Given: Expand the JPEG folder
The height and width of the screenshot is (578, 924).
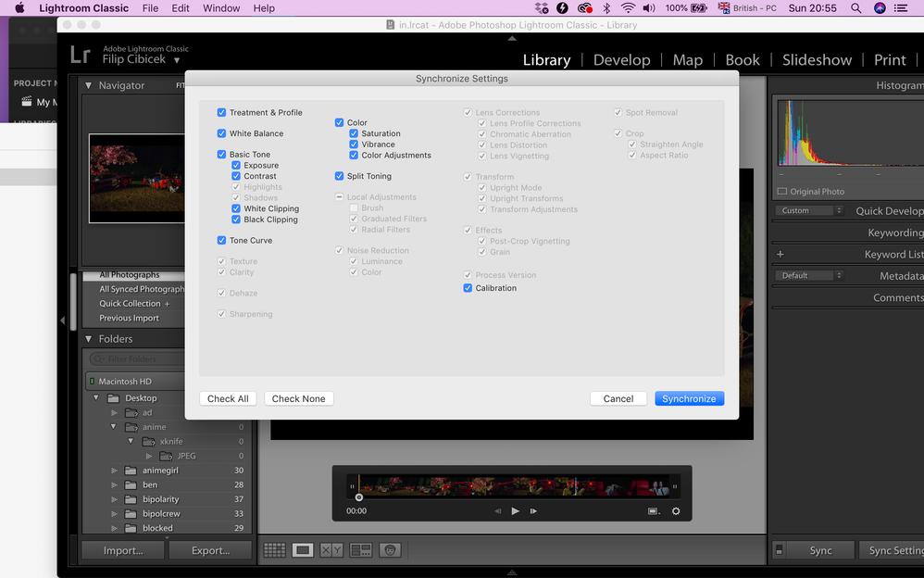Looking at the screenshot, I should coord(149,456).
